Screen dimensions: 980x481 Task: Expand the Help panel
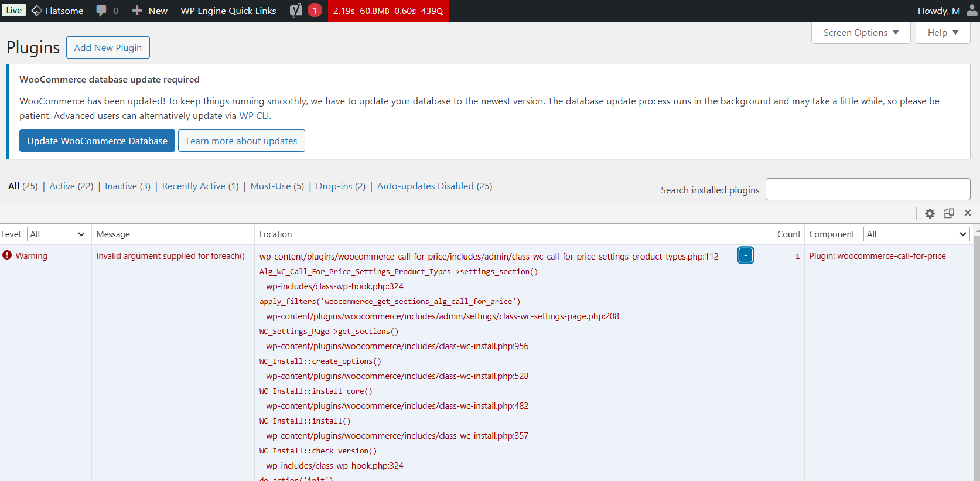pos(943,33)
